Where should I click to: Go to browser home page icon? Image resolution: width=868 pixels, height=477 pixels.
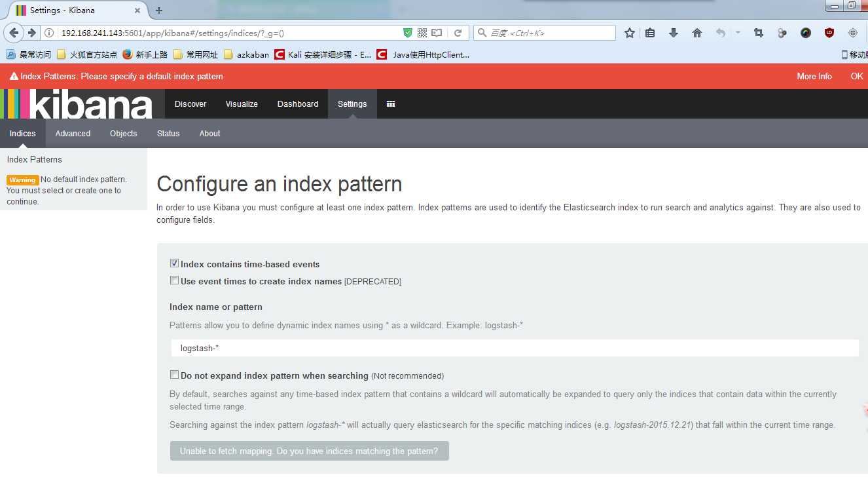697,33
